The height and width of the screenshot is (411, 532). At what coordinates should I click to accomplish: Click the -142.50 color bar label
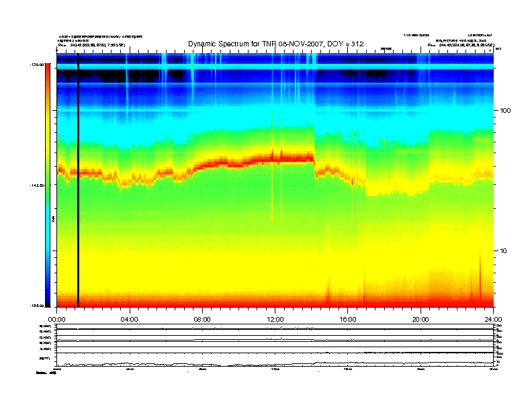tap(37, 185)
